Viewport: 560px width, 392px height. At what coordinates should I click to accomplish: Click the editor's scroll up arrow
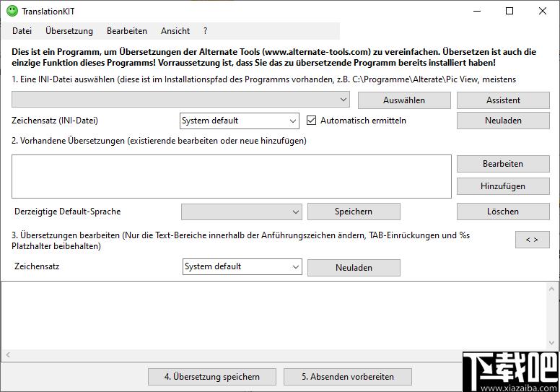(551, 289)
